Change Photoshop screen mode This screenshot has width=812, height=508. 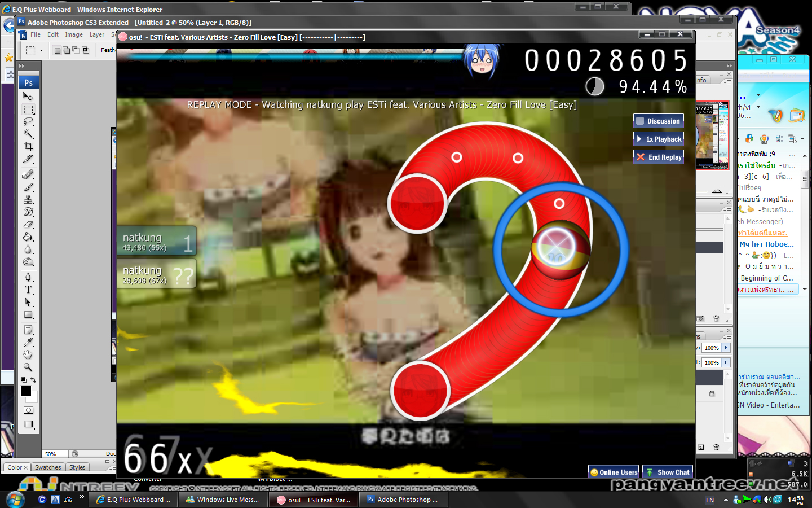pos(28,424)
